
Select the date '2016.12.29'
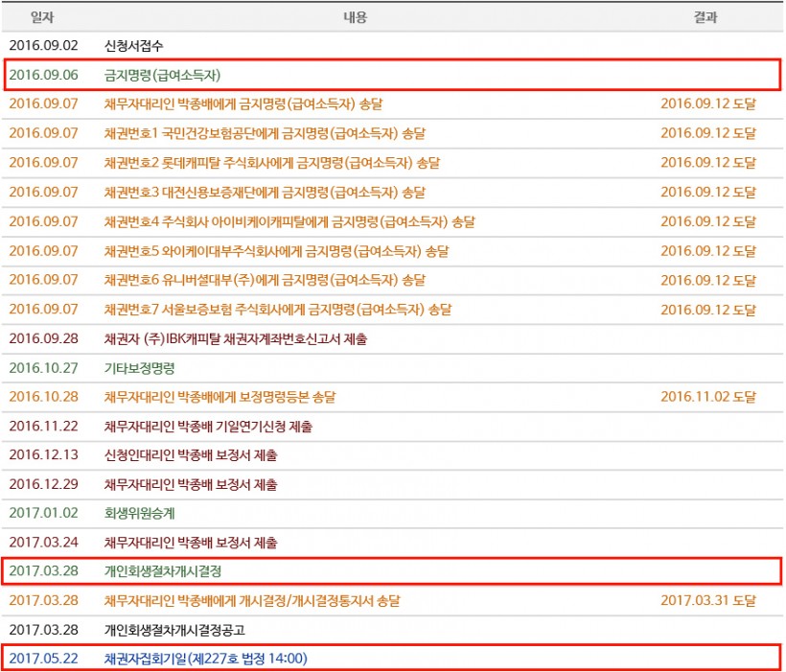(x=43, y=484)
